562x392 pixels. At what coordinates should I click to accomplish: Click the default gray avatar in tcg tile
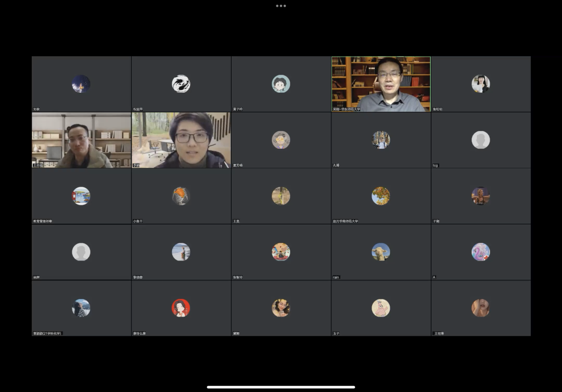click(x=481, y=140)
